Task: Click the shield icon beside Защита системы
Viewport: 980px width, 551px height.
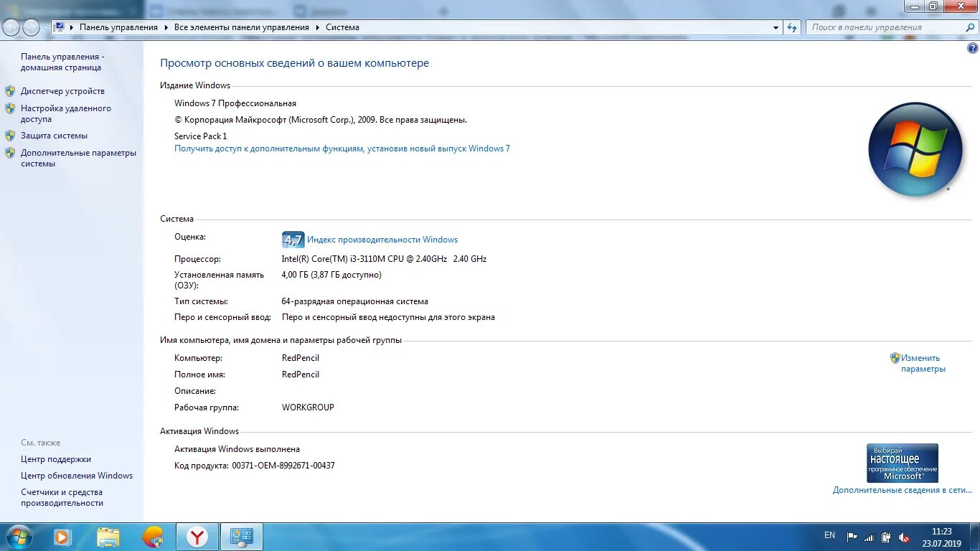Action: click(10, 135)
